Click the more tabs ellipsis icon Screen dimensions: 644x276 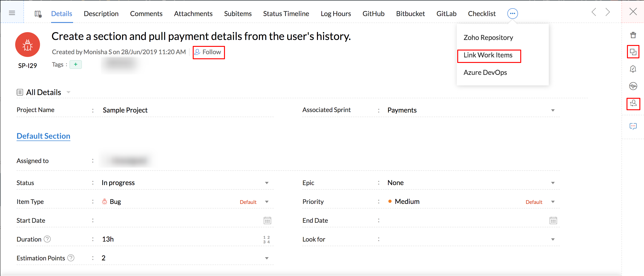pos(512,14)
